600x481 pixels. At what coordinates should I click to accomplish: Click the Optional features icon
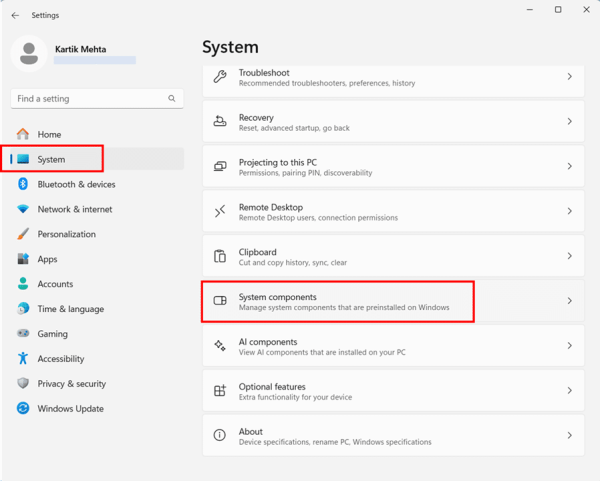click(220, 390)
